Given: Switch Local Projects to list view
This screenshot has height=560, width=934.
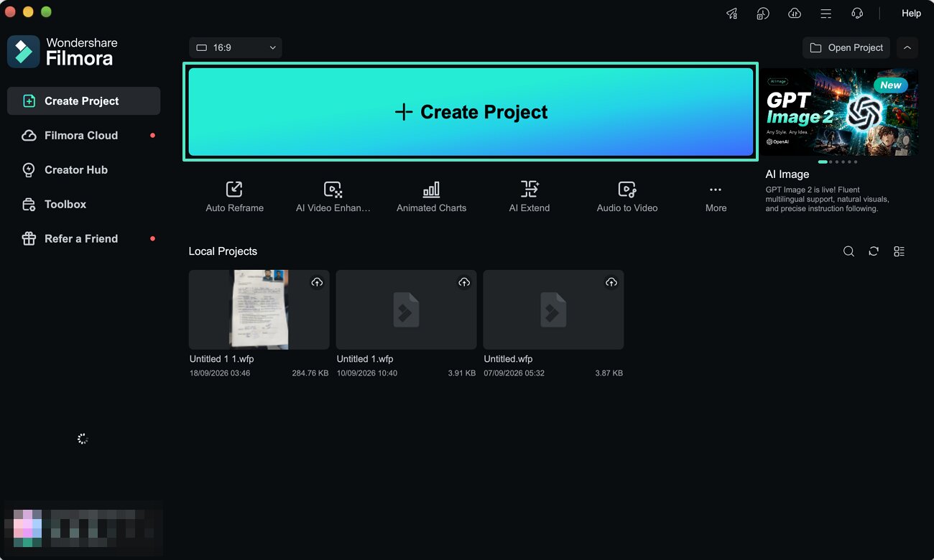Looking at the screenshot, I should pos(899,251).
